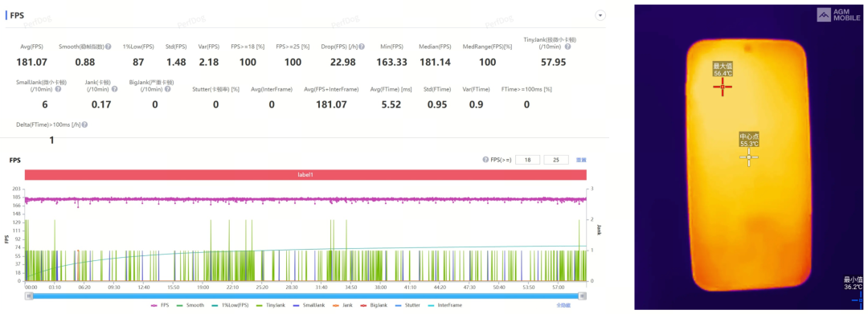Click the FTime>=100ms [%] label
Image resolution: width=868 pixels, height=314 pixels.
[526, 89]
